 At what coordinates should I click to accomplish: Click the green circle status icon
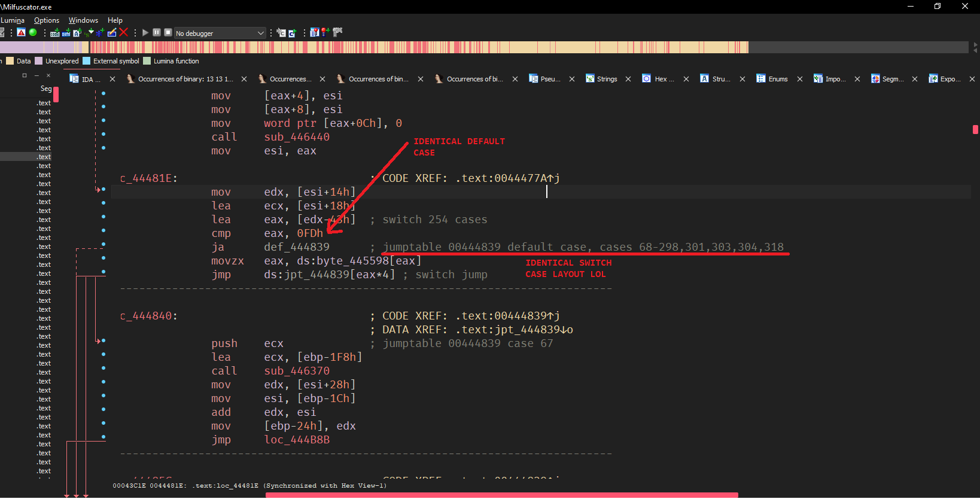pyautogui.click(x=33, y=32)
